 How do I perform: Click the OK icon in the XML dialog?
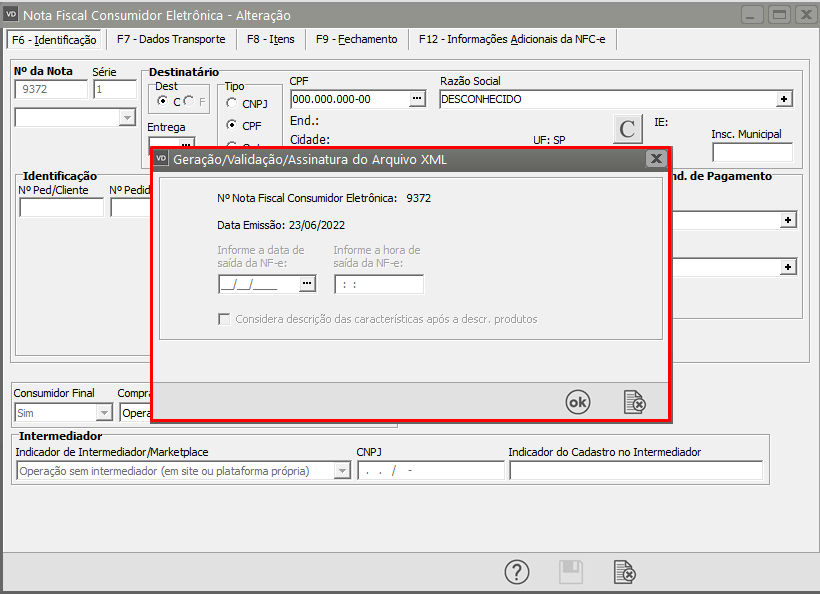point(578,402)
